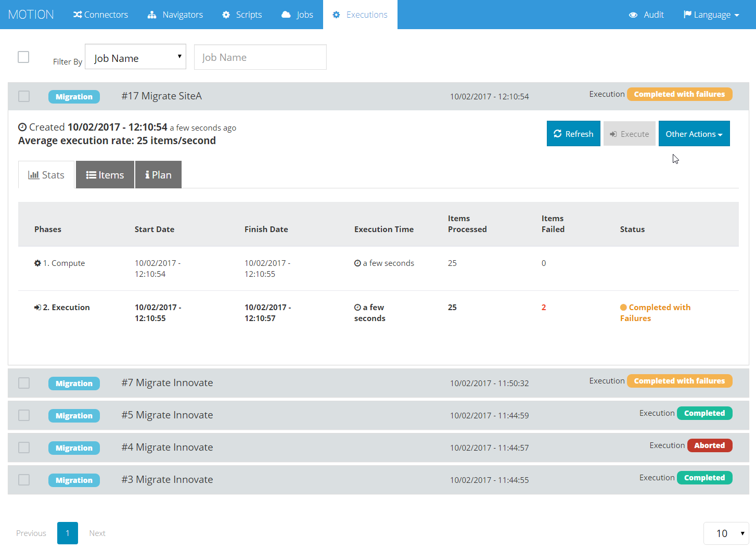Expand the Other Actions dropdown
Screen dimensions: 756x549
pyautogui.click(x=694, y=134)
